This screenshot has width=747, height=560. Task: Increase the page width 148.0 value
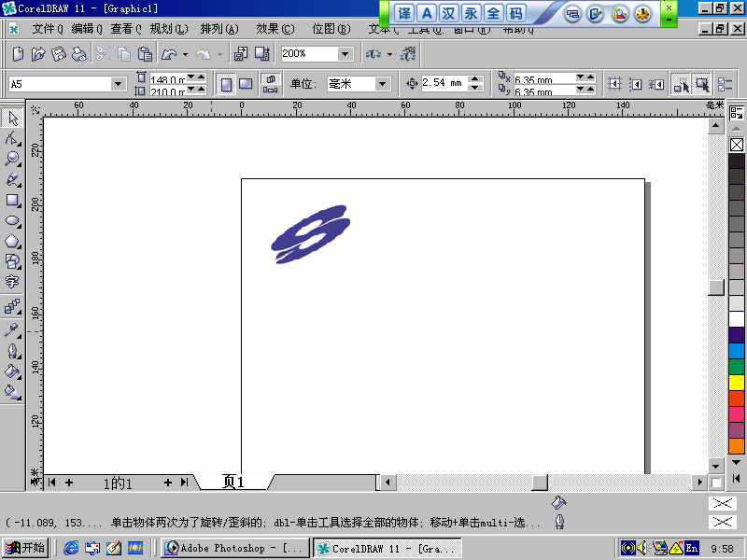click(201, 77)
